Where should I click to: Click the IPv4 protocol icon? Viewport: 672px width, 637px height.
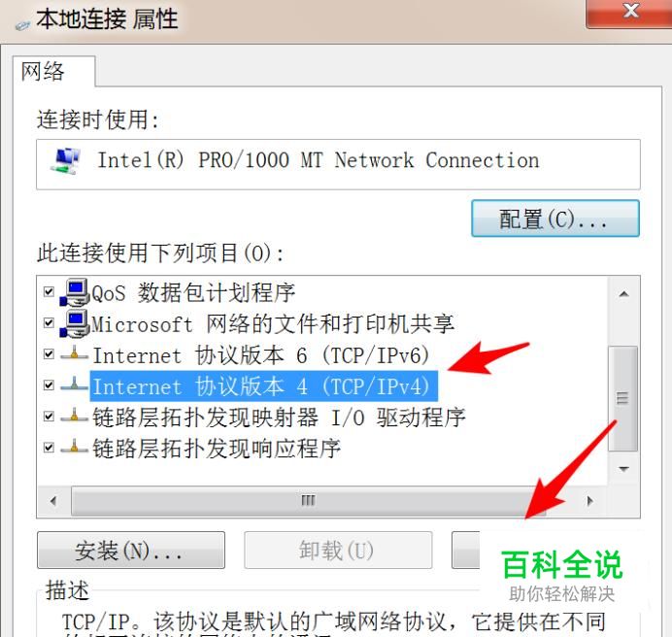74,385
